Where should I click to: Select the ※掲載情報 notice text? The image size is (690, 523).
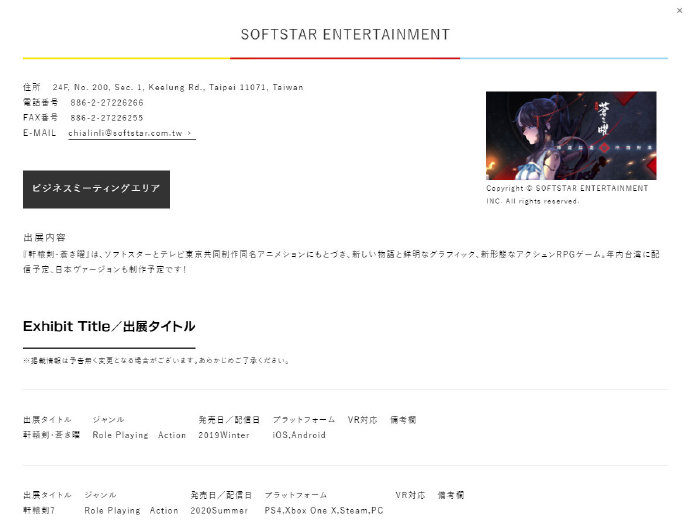tap(156, 361)
